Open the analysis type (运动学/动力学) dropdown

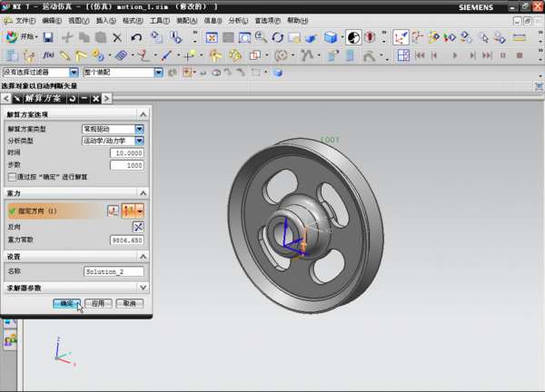click(139, 142)
